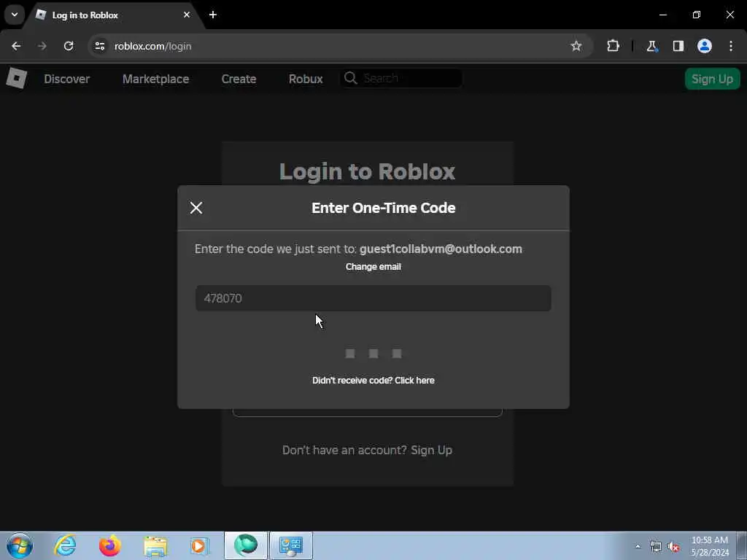Click Change email link
Image resolution: width=747 pixels, height=560 pixels.
pos(373,267)
